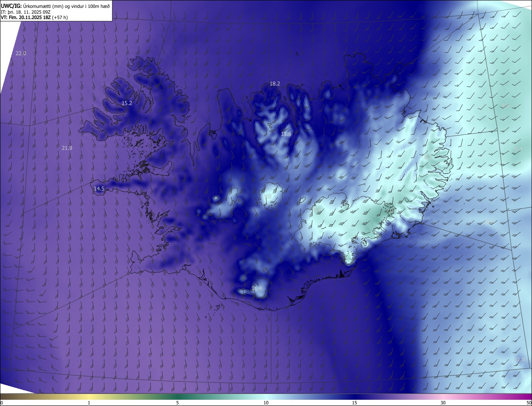The width and height of the screenshot is (532, 406).
Task: Click the colorbar tick label 50
Action: pyautogui.click(x=529, y=403)
